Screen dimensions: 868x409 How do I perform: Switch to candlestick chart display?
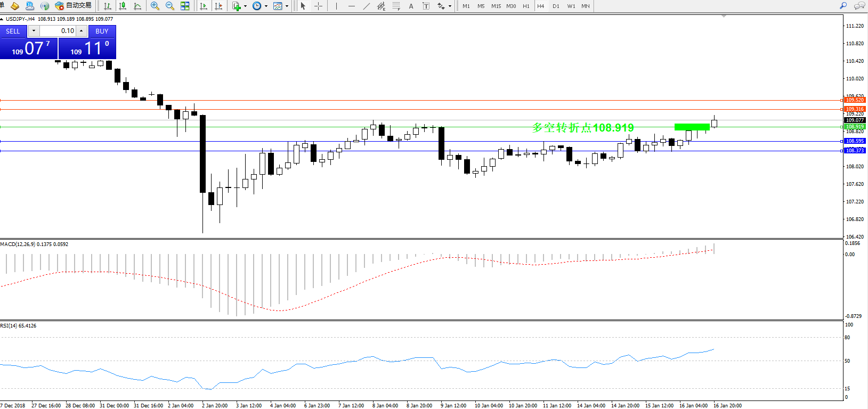123,6
